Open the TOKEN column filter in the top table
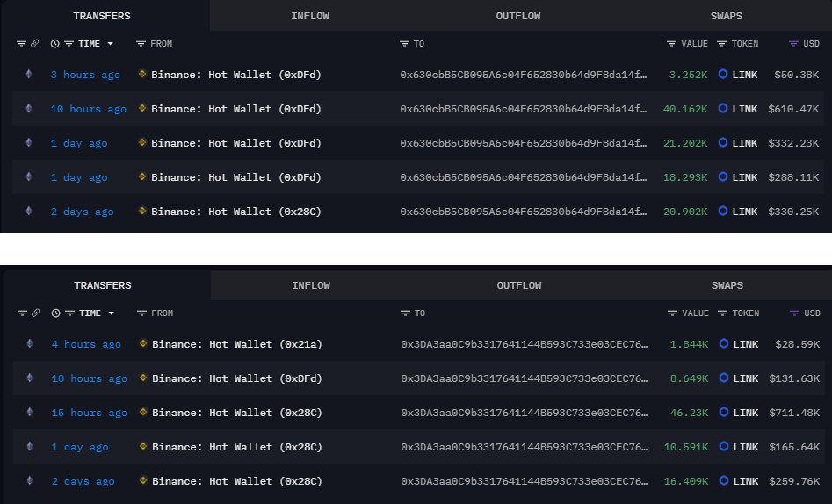The width and height of the screenshot is (832, 504). [x=722, y=43]
